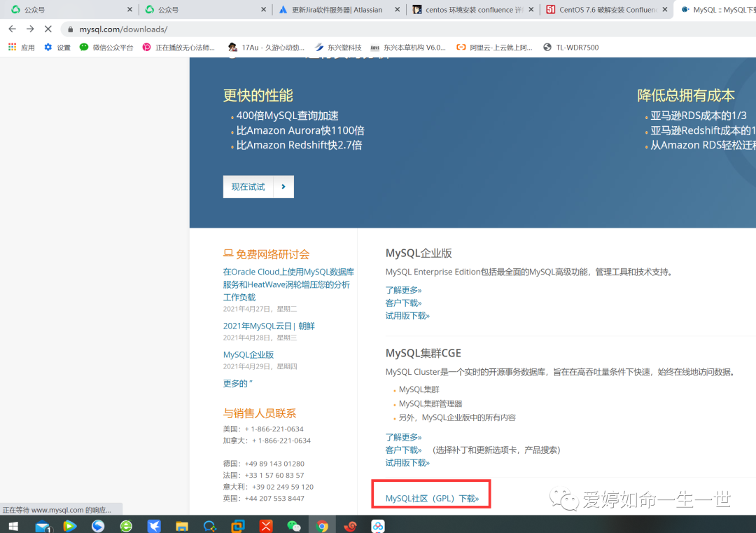The width and height of the screenshot is (756, 533).
Task: Close the second 公众号 tab
Action: click(263, 10)
